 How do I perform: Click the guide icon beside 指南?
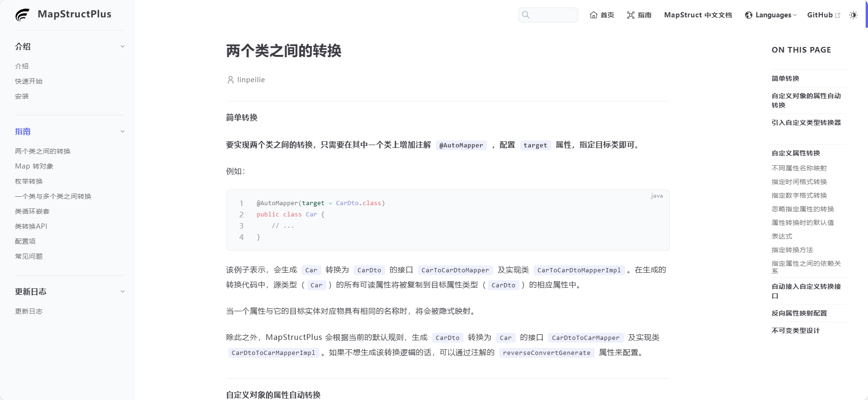(631, 15)
